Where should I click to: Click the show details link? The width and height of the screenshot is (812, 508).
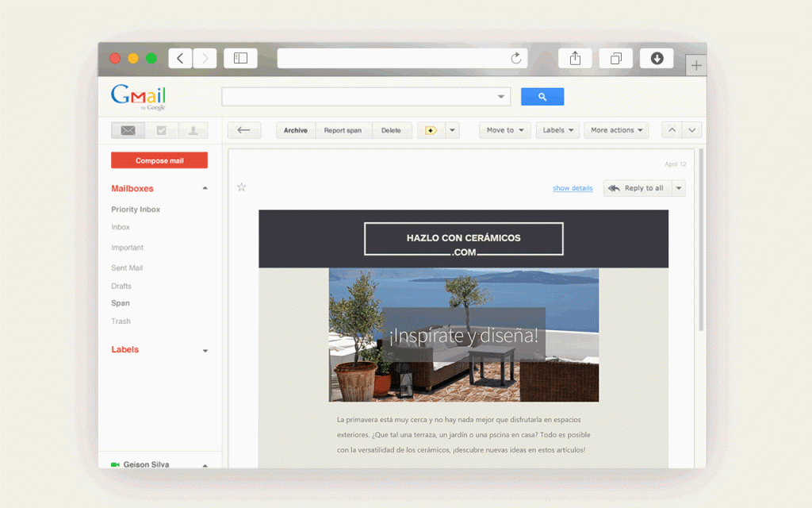(573, 188)
